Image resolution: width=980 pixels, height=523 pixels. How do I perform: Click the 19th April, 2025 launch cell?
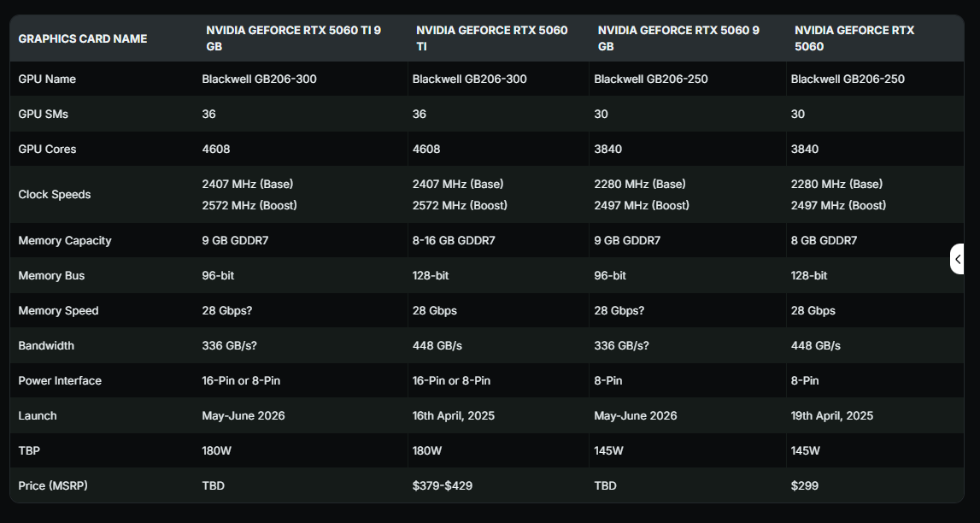(832, 415)
